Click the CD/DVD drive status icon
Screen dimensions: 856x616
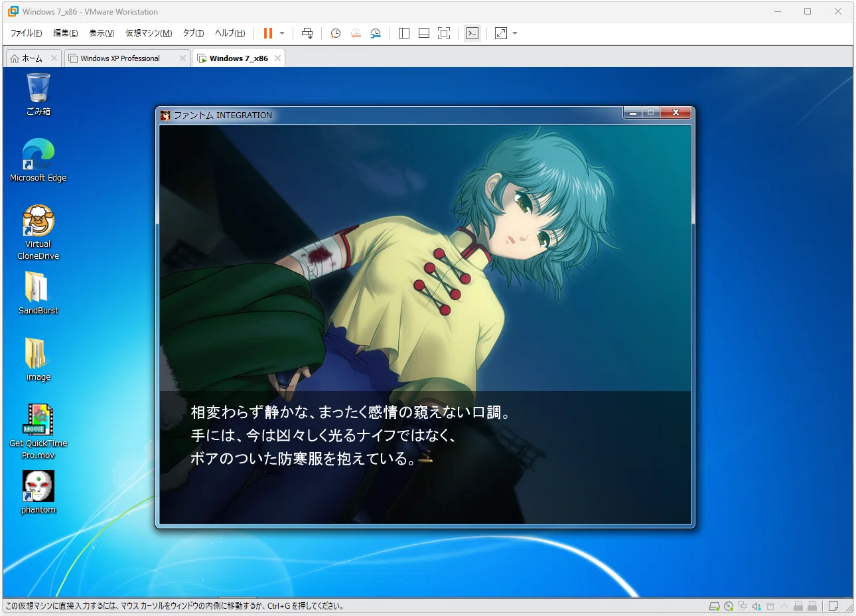click(x=729, y=606)
